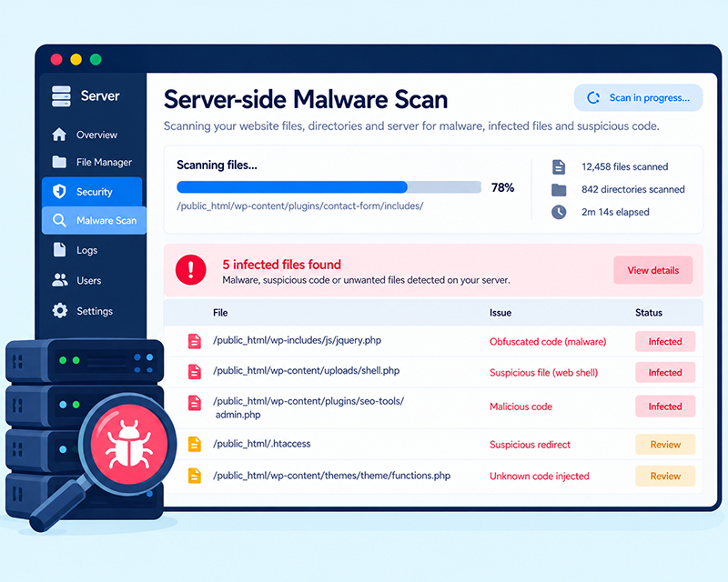Click the elapsed time clock icon
This screenshot has width=728, height=582.
pyautogui.click(x=559, y=212)
